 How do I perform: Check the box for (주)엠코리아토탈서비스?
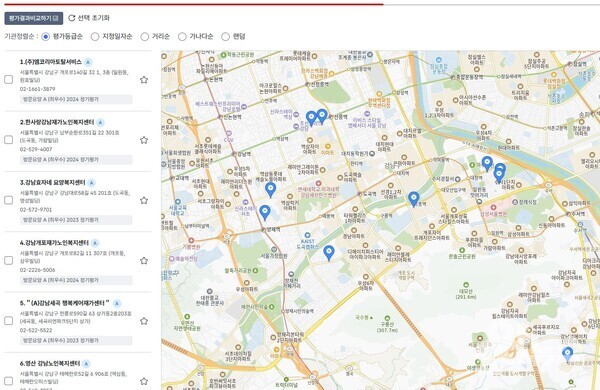coord(8,80)
